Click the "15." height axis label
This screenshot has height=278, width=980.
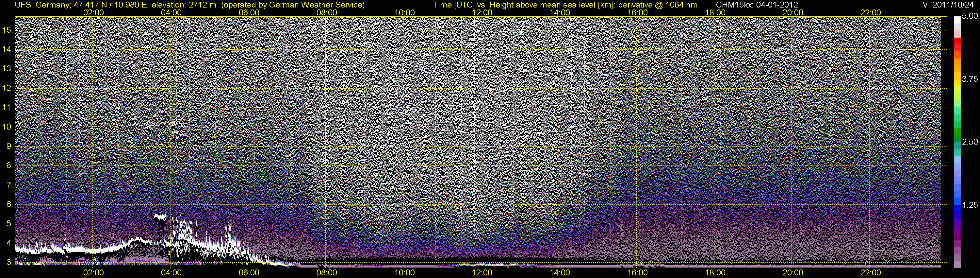8,30
